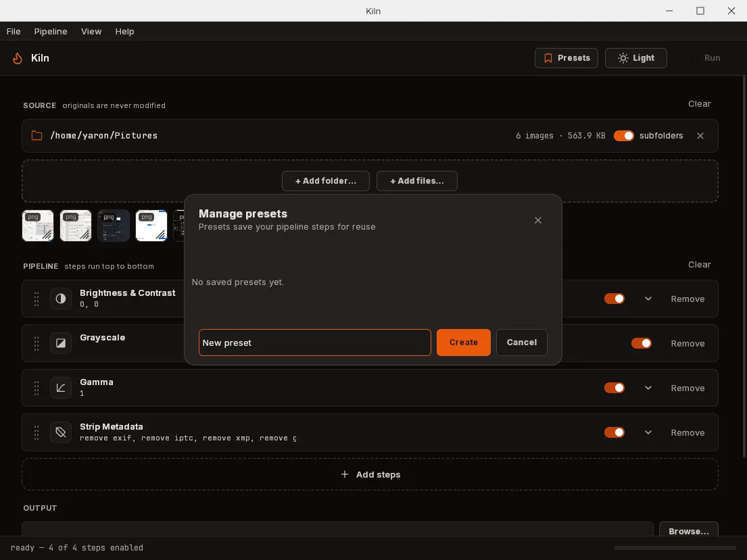Image resolution: width=747 pixels, height=560 pixels.
Task: Switch to Light theme
Action: (636, 58)
